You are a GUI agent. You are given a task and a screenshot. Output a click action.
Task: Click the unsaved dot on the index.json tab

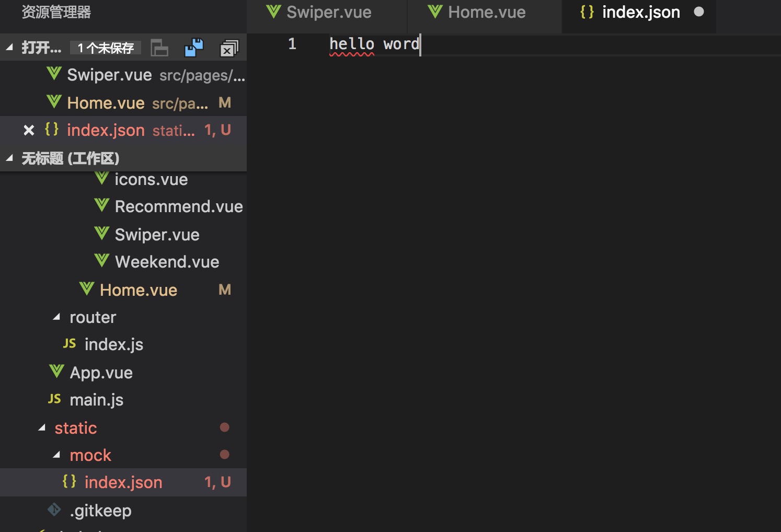(698, 11)
